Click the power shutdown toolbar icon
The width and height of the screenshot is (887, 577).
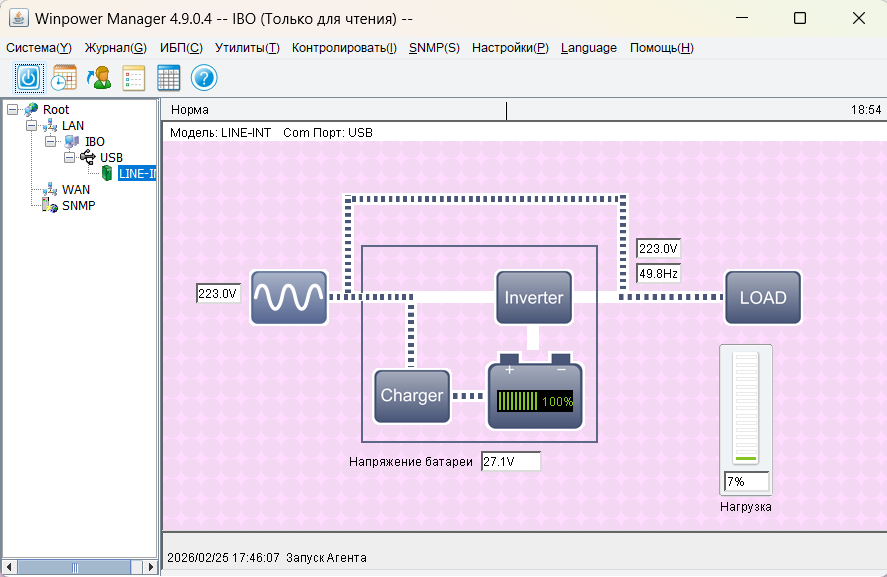(29, 78)
